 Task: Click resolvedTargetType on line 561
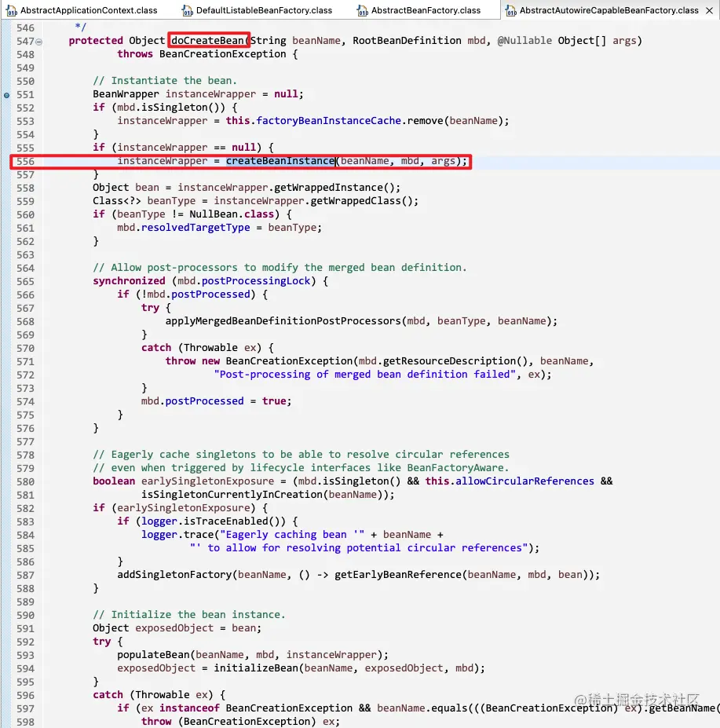[196, 228]
